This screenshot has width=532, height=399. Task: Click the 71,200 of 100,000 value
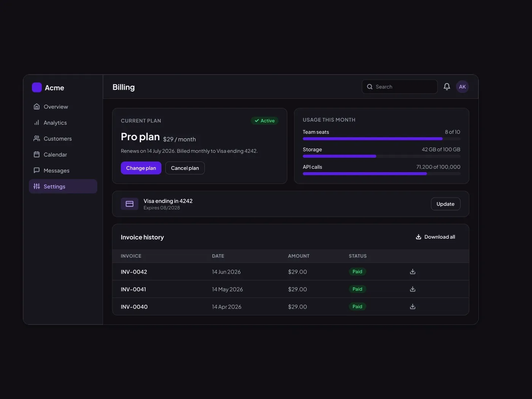point(438,167)
